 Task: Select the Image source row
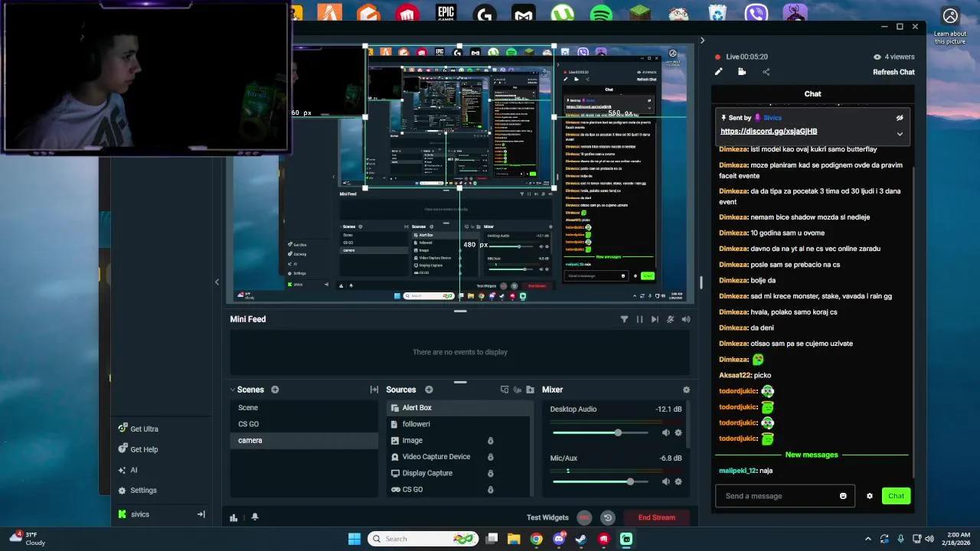pos(458,441)
